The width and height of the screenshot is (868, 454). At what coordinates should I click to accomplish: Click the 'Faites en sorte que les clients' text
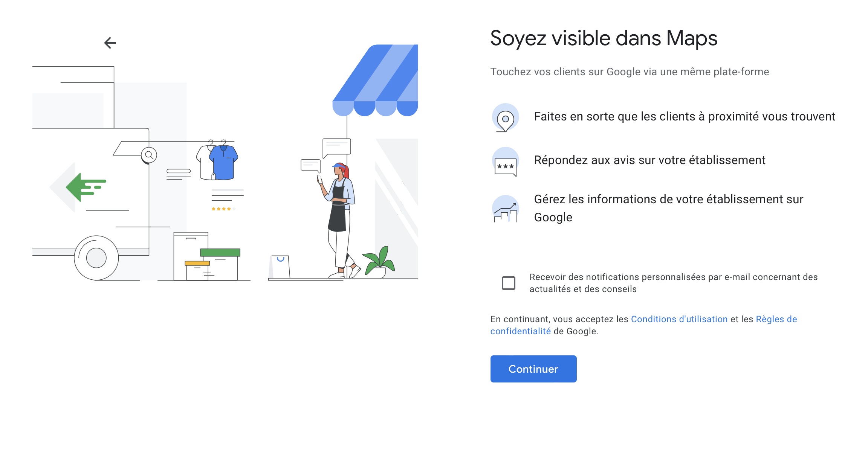point(684,117)
